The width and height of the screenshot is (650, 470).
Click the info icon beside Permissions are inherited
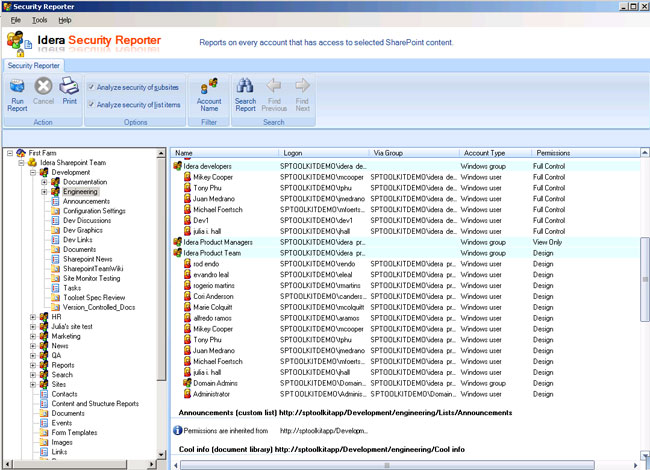pos(177,431)
